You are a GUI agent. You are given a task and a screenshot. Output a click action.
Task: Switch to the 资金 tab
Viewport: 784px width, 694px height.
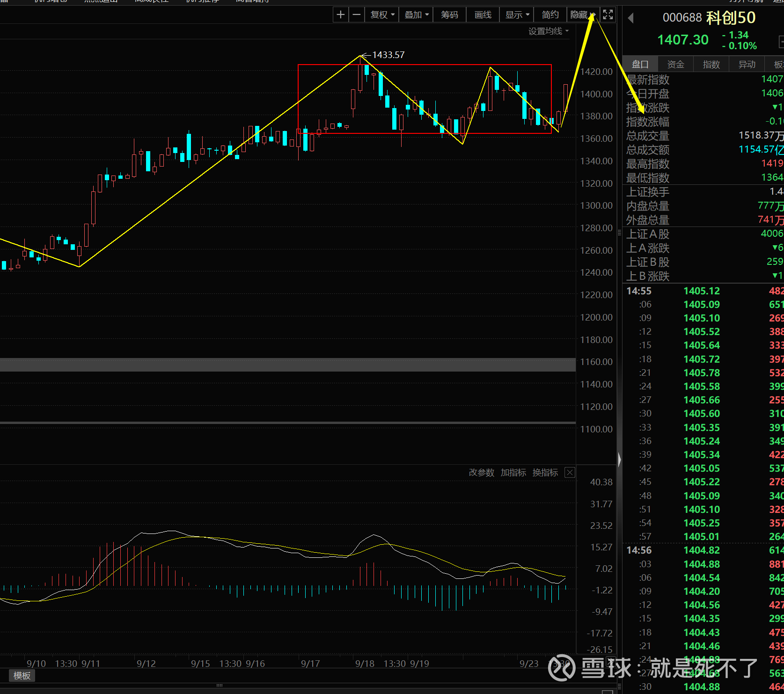676,65
